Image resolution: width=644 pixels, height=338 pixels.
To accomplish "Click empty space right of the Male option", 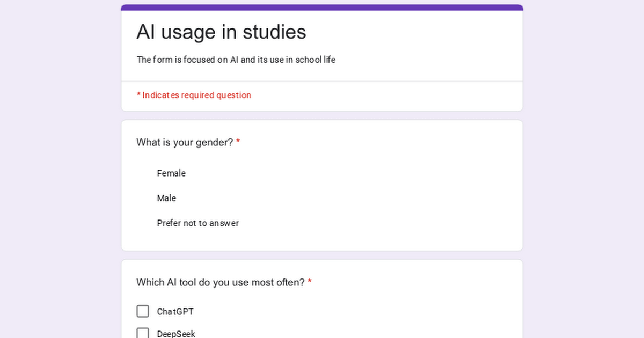I will tap(349, 199).
